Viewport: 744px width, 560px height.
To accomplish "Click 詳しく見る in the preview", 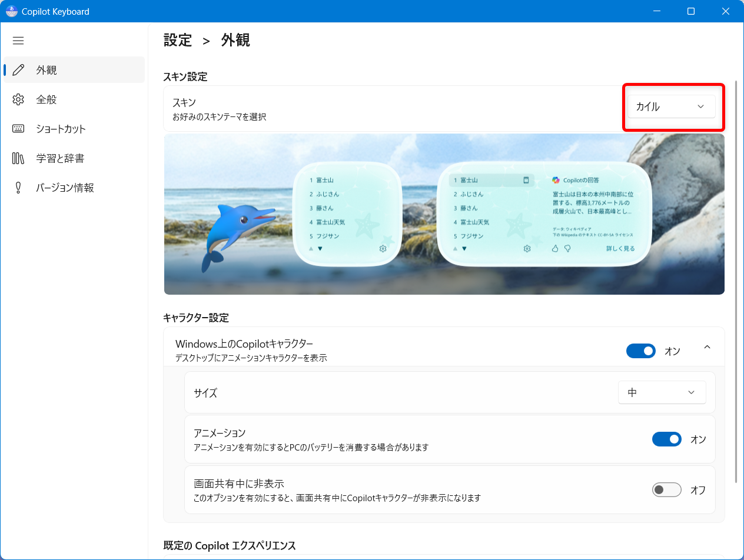I will 620,249.
